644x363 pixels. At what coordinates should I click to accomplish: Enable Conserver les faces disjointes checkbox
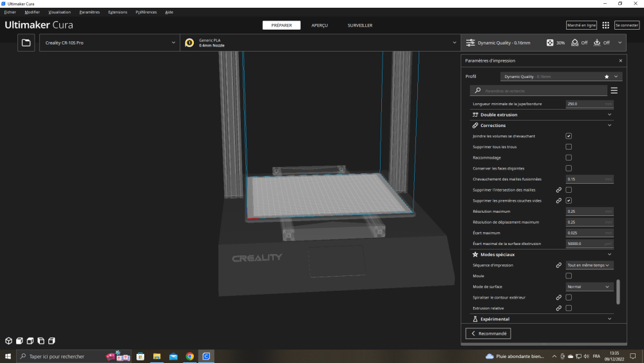(x=569, y=168)
